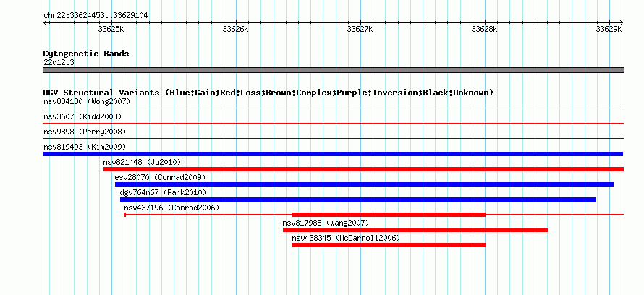Select the nsv817988 (Wang2007) label
The width and height of the screenshot is (644, 295).
click(326, 223)
